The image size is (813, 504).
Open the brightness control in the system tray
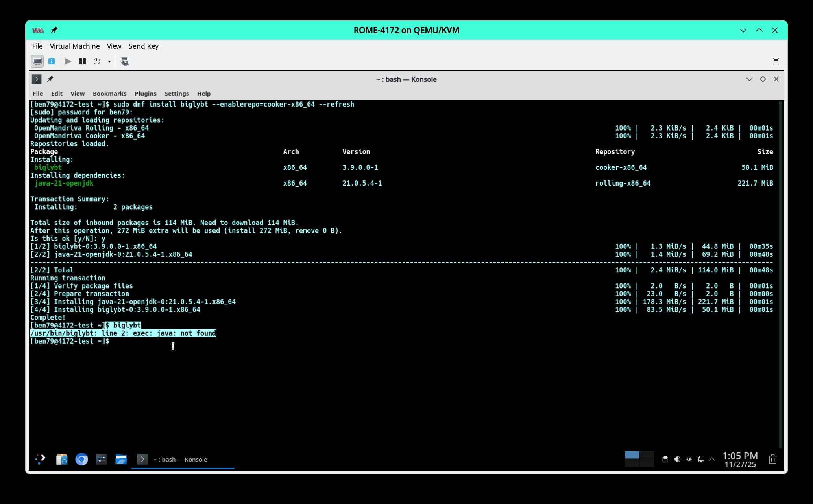[x=689, y=459]
